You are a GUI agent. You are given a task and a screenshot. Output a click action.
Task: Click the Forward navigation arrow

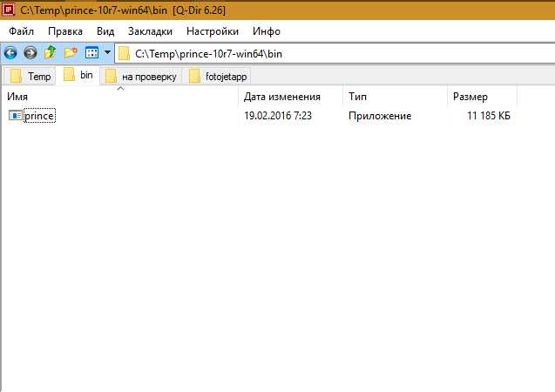30,53
